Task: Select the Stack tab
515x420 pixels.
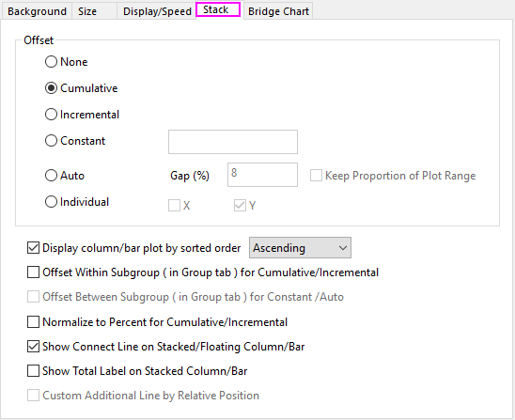Action: click(218, 9)
